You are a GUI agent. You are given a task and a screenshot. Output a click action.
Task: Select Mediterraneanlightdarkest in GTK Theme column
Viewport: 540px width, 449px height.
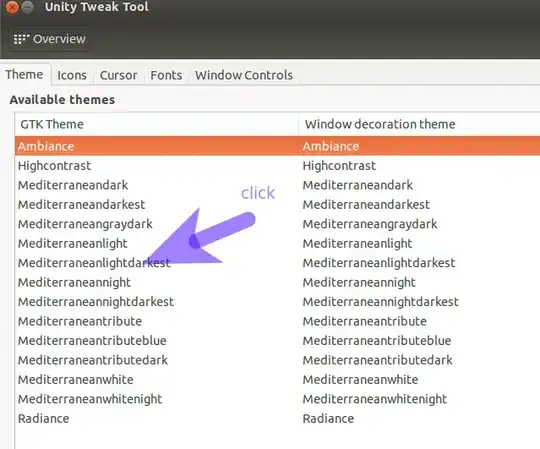click(x=94, y=263)
